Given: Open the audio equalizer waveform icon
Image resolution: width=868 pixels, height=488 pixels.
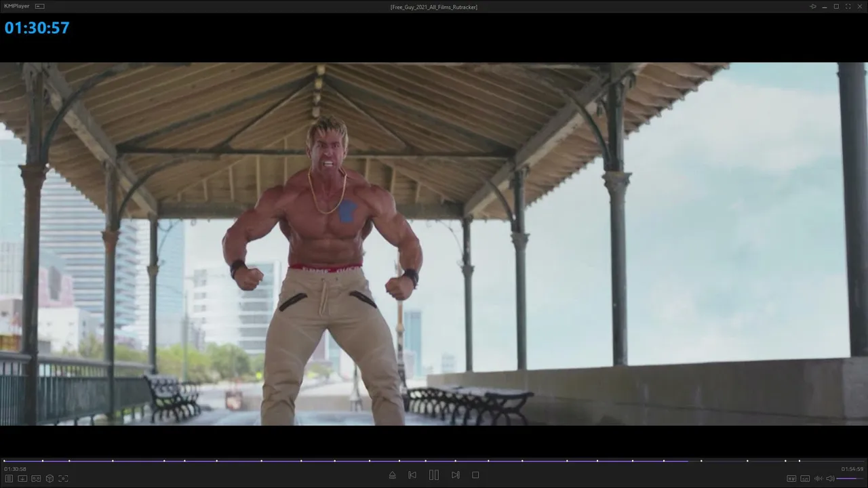Looking at the screenshot, I should [818, 479].
